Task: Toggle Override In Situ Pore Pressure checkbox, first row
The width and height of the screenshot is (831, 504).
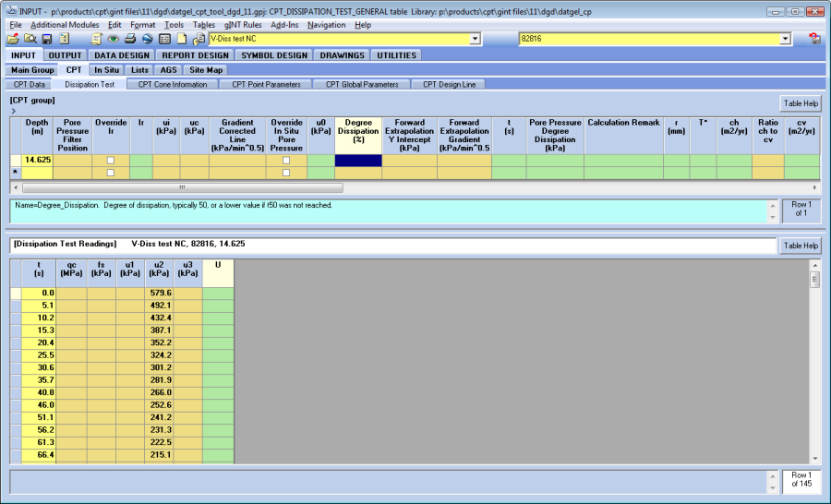Action: pos(286,161)
